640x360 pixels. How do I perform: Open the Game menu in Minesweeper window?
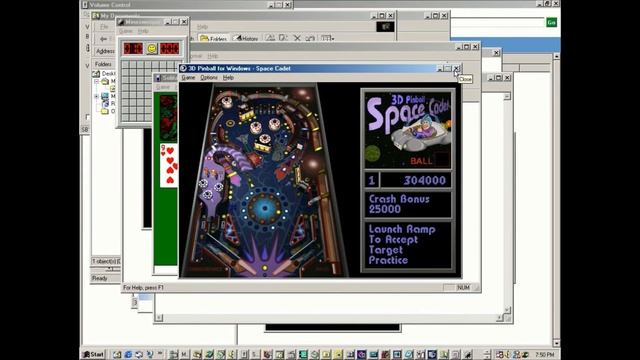click(x=126, y=31)
